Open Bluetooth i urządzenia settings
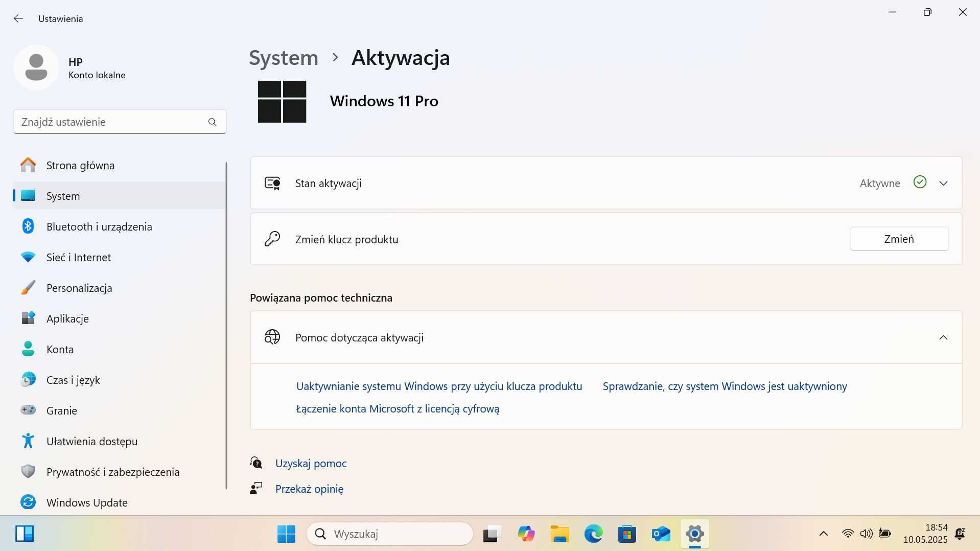980x551 pixels. coord(119,226)
